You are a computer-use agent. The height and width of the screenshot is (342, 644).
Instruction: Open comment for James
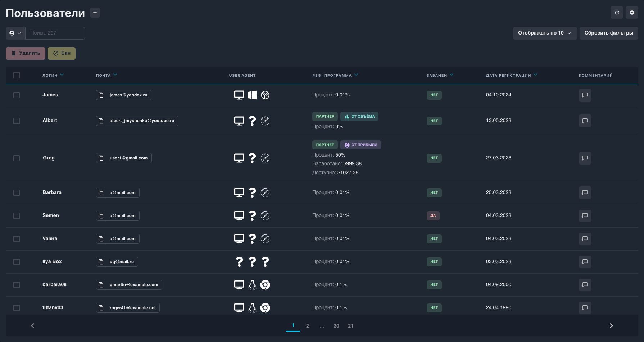(x=585, y=95)
